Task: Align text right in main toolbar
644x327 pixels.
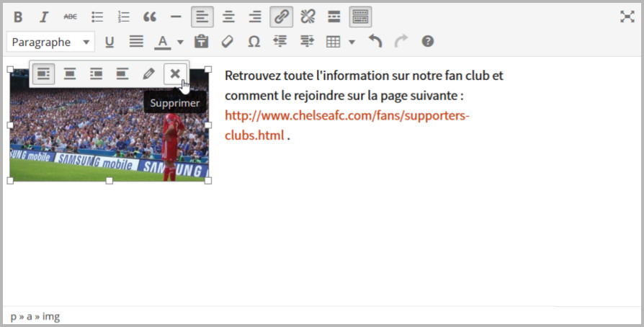Action: pos(254,17)
